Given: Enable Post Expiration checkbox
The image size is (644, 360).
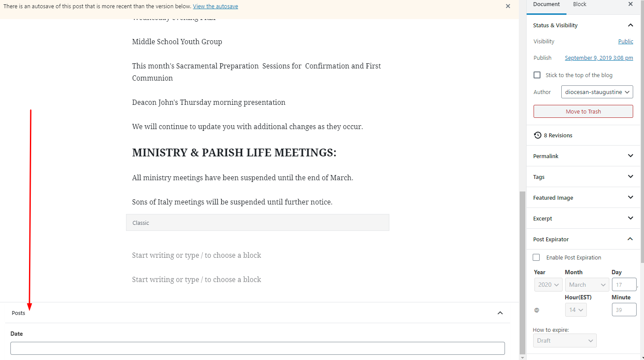Looking at the screenshot, I should point(536,257).
